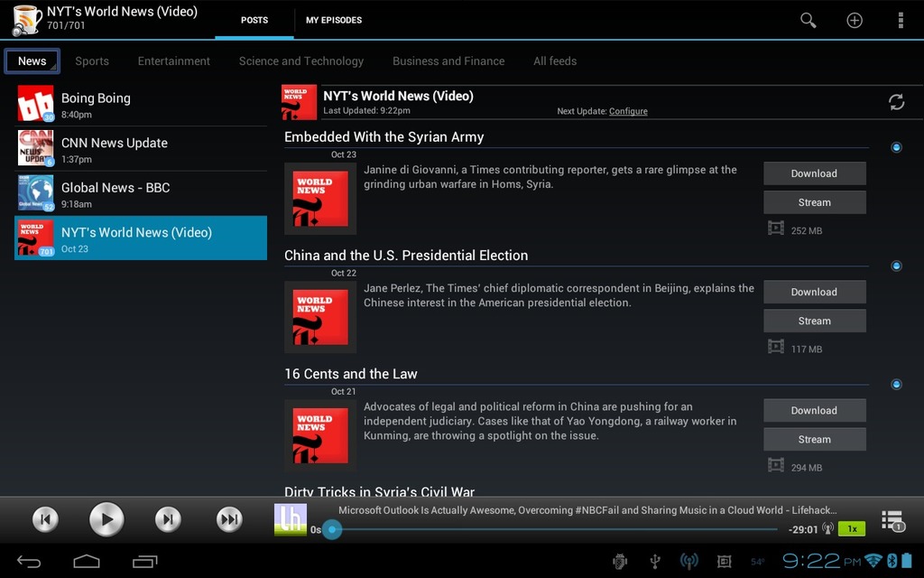Open recent apps overview

click(145, 562)
